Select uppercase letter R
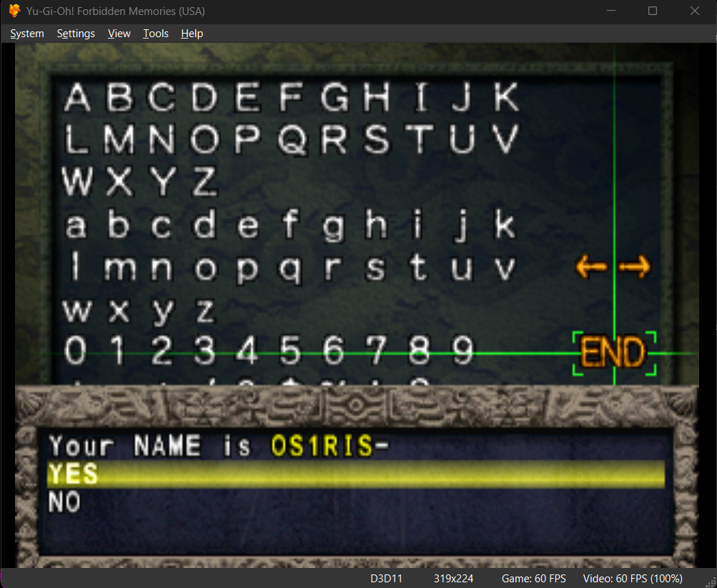The width and height of the screenshot is (717, 588). pyautogui.click(x=333, y=139)
